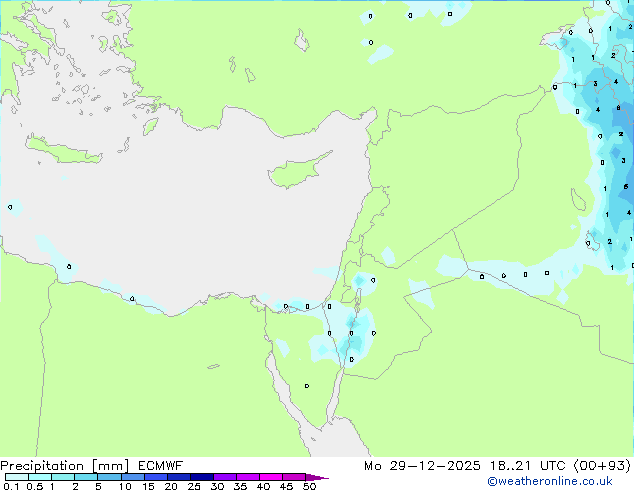Click the '18..21 UTC' time text
634x490 pixels.
coord(529,466)
